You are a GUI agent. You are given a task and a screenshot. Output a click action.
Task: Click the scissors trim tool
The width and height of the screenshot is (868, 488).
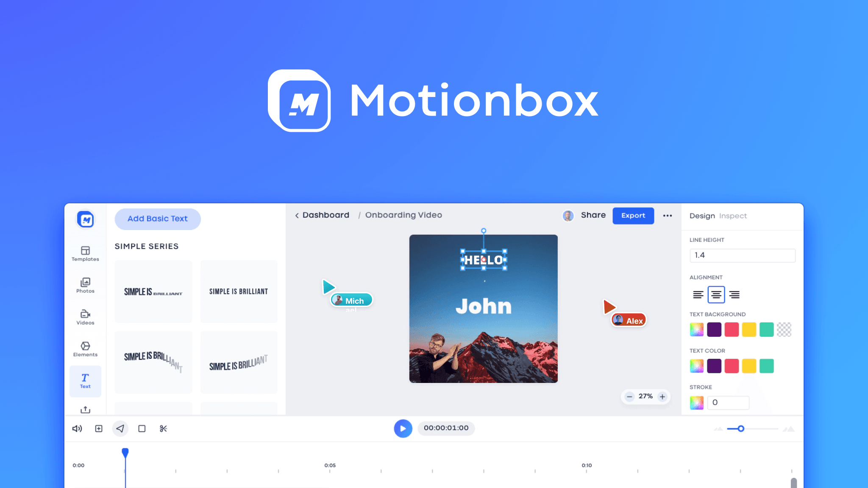click(x=163, y=428)
